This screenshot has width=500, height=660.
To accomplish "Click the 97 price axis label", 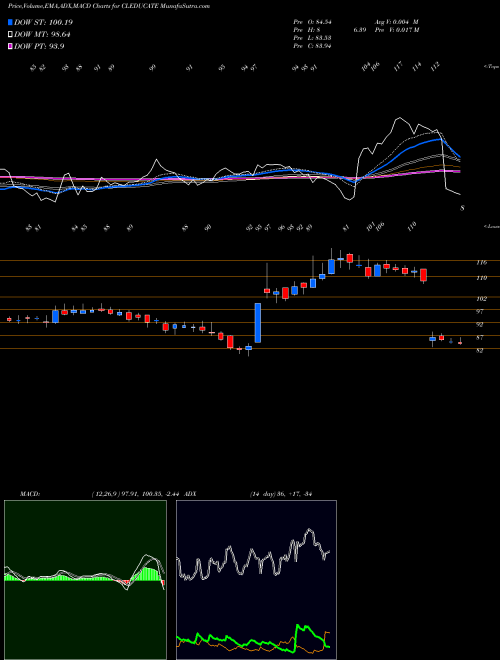I will point(480,311).
